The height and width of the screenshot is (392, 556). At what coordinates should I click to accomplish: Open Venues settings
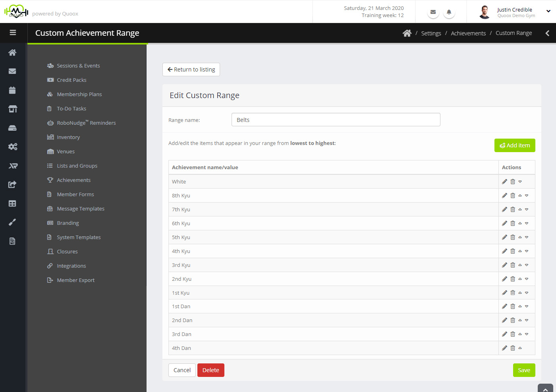click(66, 151)
